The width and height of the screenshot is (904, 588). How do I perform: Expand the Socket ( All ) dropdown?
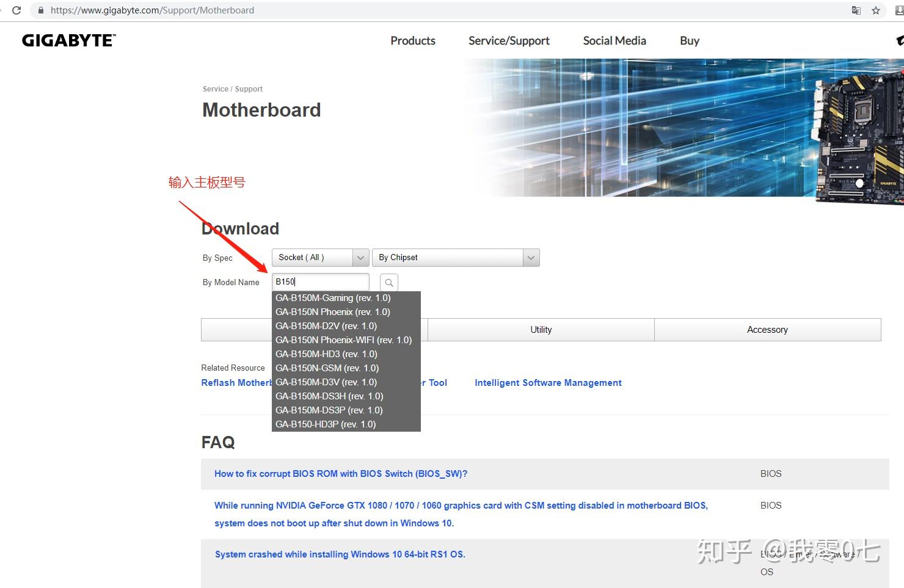click(321, 258)
